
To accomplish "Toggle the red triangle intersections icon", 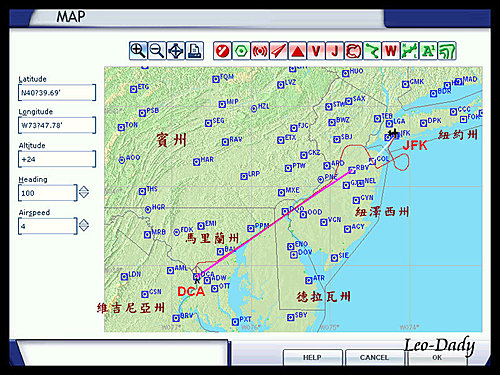I will (x=297, y=51).
